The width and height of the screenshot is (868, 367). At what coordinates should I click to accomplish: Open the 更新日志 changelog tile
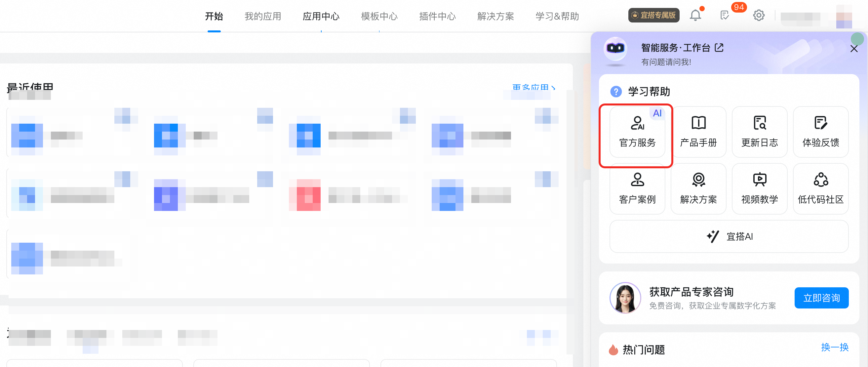tap(759, 132)
